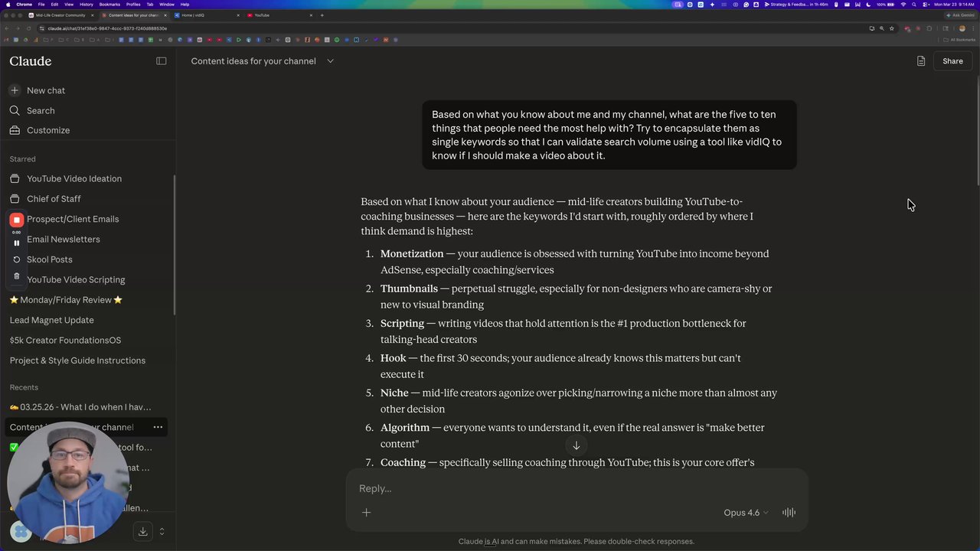Viewport: 980px width, 551px height.
Task: Start voice mode via waveform icon
Action: pyautogui.click(x=789, y=513)
